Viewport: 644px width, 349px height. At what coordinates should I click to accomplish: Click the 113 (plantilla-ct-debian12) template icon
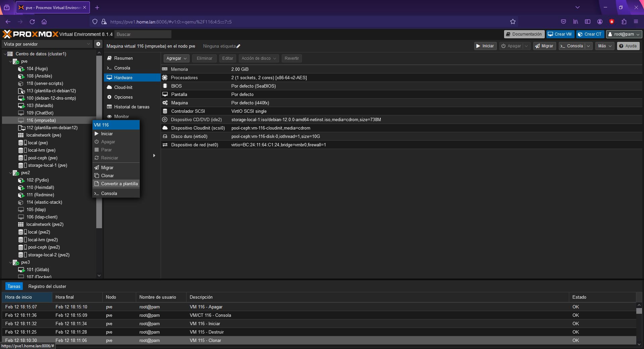tap(21, 91)
